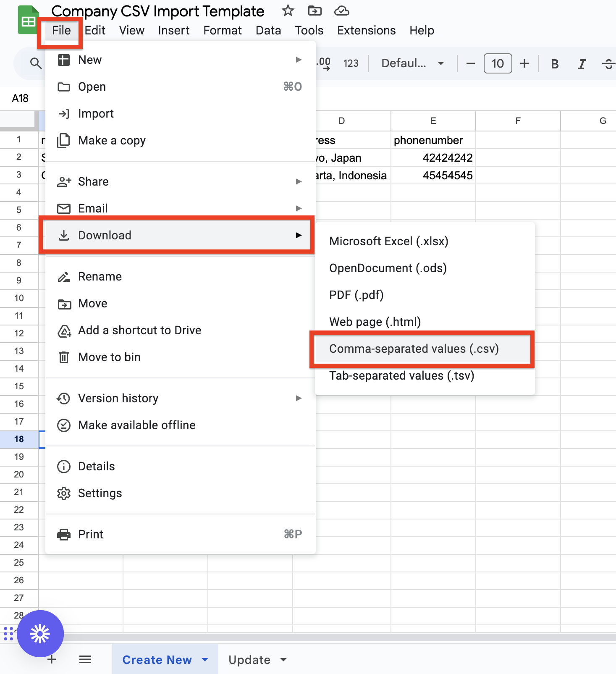Star the Company CSV Import Template document
Screen dimensions: 616x674
click(288, 10)
